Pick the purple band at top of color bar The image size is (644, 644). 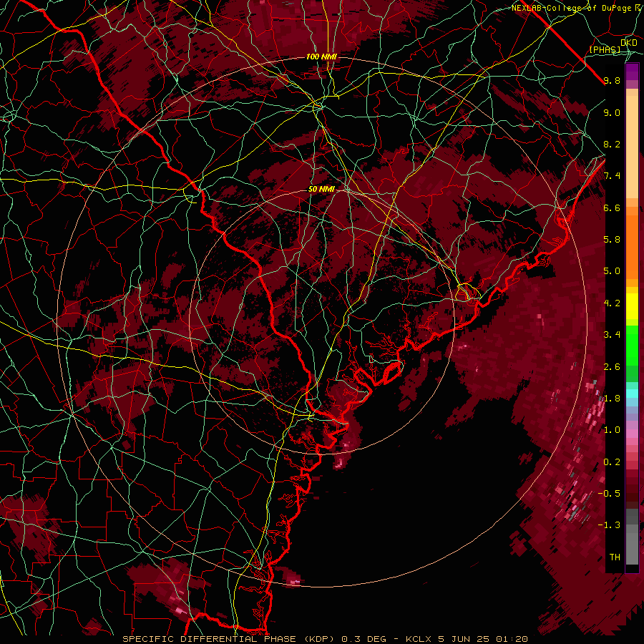coord(632,72)
